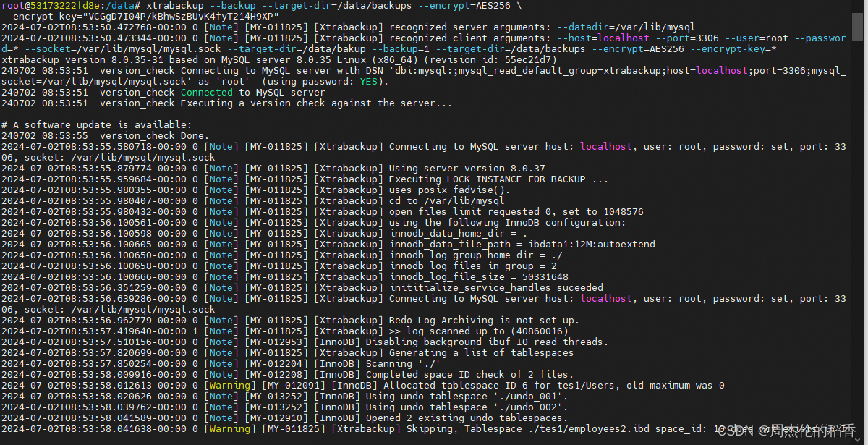Screen dimensions: 868x445
Task: Click 'Completed space ID check of 2 files.'
Action: (469, 374)
